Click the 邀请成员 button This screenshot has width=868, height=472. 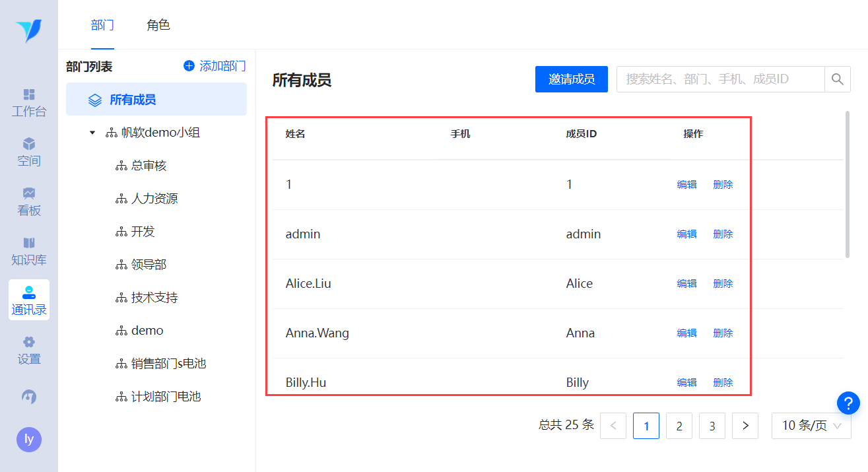[571, 79]
